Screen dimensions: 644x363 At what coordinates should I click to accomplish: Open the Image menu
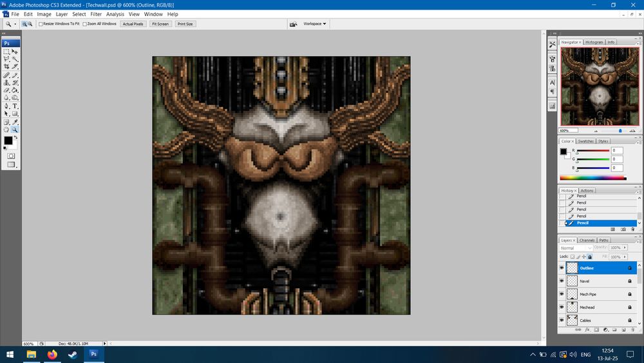tap(44, 14)
